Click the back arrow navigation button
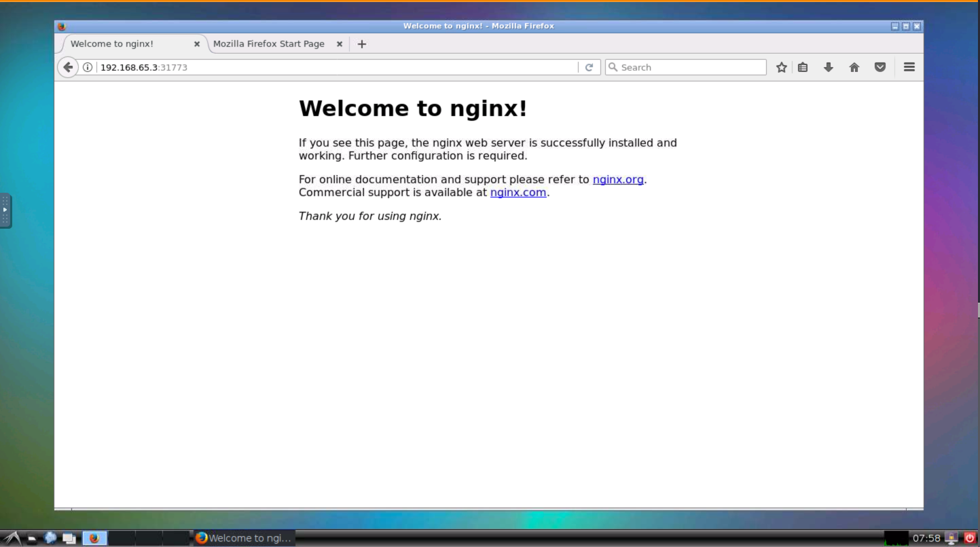The width and height of the screenshot is (980, 547). coord(67,67)
